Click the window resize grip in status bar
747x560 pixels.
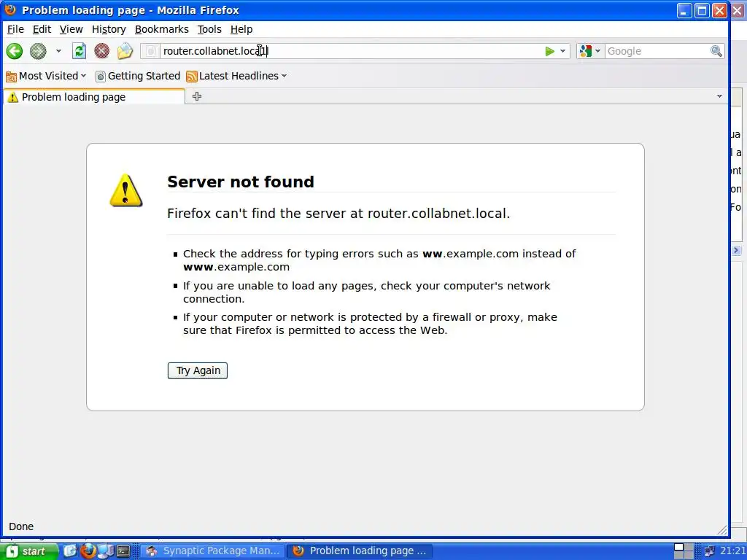tap(722, 530)
